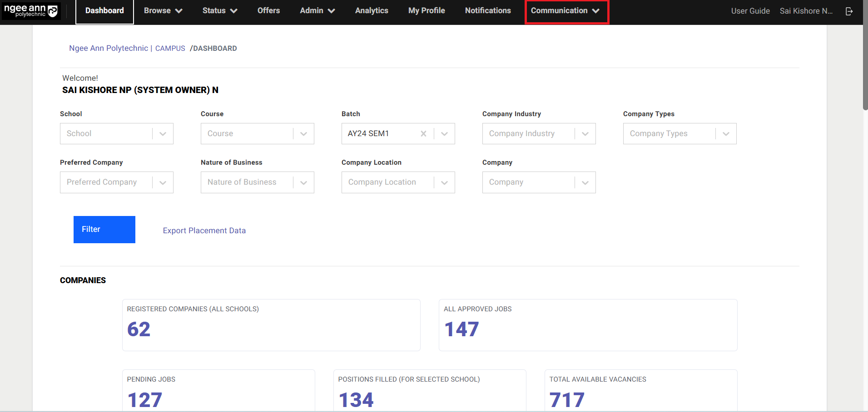The image size is (868, 412).
Task: Open the Preferred Company dropdown
Action: pos(163,182)
